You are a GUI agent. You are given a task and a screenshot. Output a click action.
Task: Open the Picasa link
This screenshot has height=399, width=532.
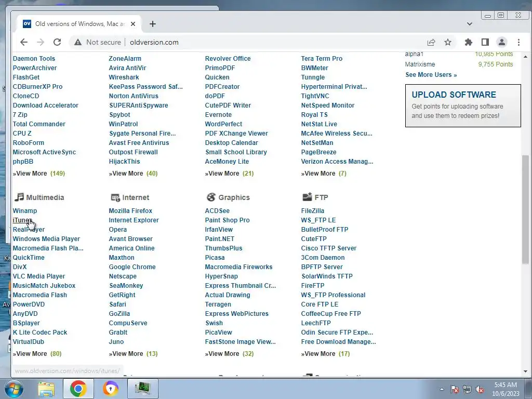coord(215,258)
